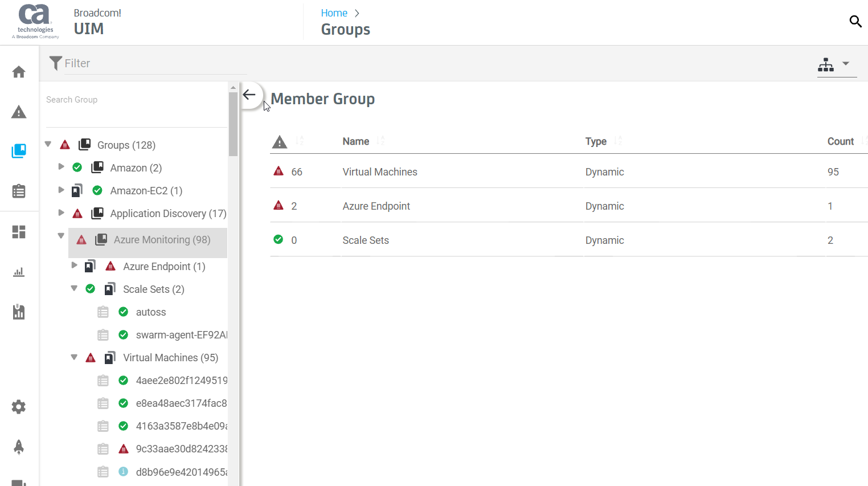Click the filter funnel icon in toolbar

click(x=55, y=63)
